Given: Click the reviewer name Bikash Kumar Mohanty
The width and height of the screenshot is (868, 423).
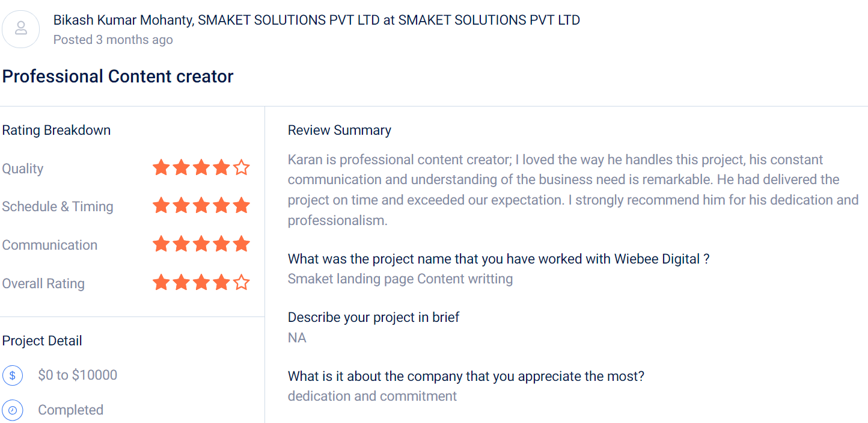Looking at the screenshot, I should [123, 20].
